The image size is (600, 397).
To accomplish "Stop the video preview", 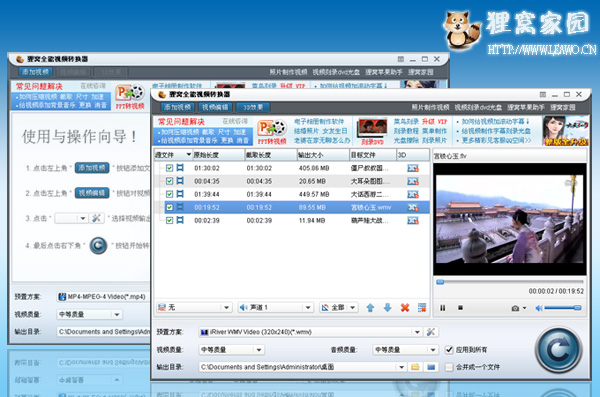I will (460, 308).
